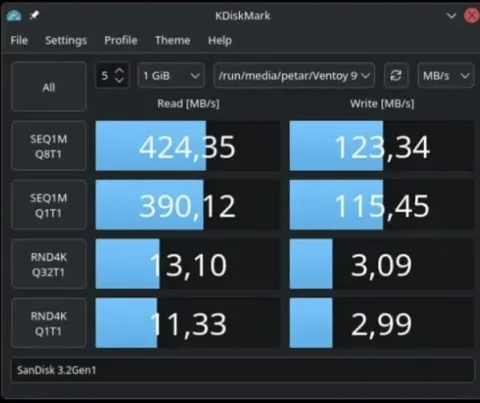Screen dimensions: 480x403
Task: Run the RND4K Q32T1 benchmark
Action: (x=49, y=264)
